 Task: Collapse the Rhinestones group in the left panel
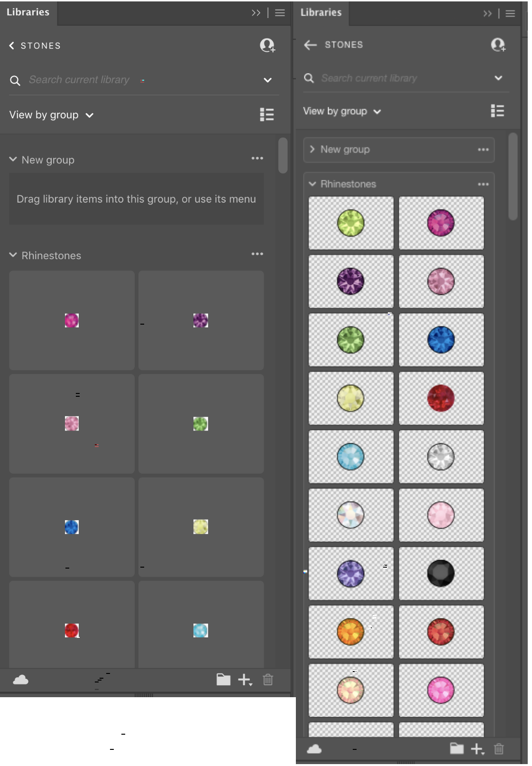[13, 255]
